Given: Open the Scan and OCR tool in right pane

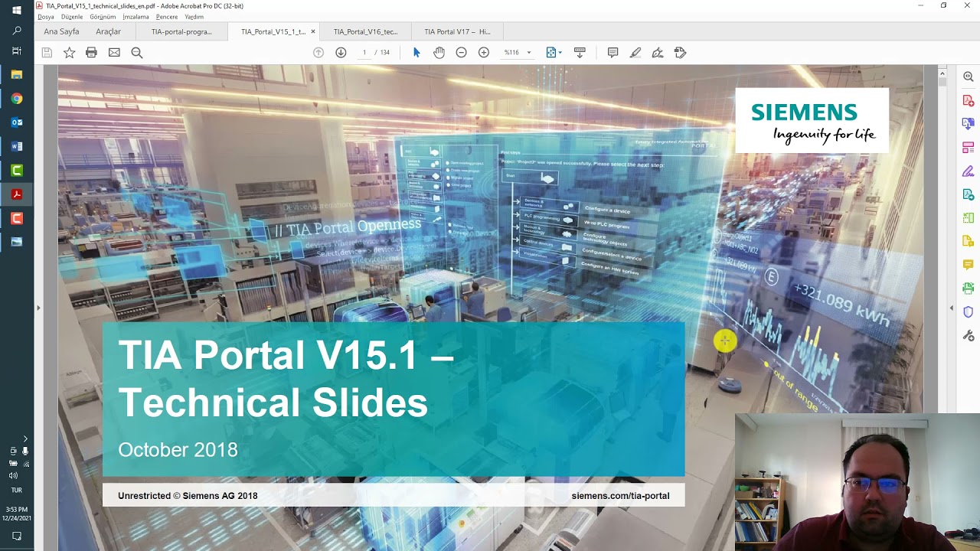Looking at the screenshot, I should [969, 289].
